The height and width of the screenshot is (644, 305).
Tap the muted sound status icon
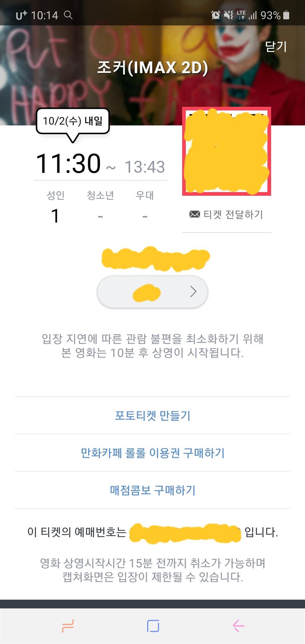click(228, 15)
